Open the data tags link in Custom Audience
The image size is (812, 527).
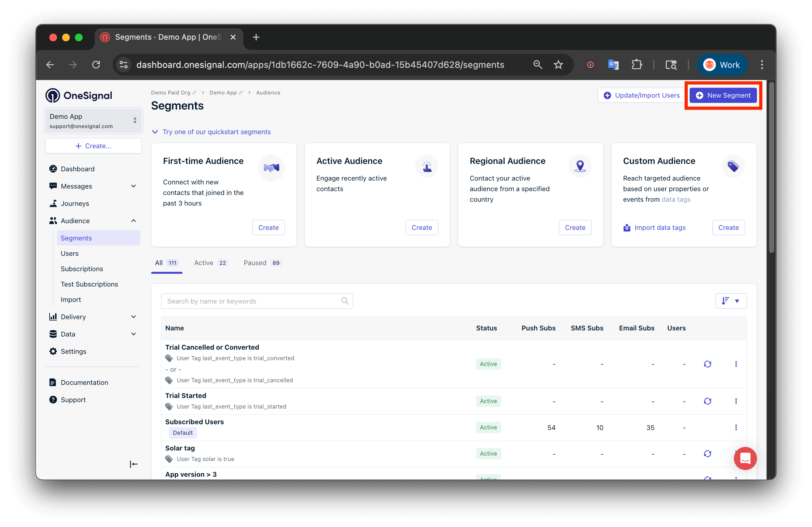[676, 199]
